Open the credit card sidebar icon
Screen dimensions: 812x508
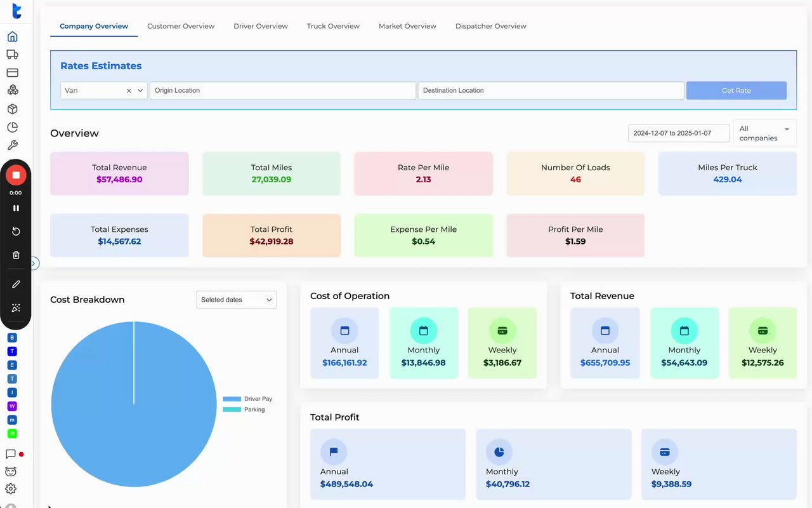tap(12, 73)
